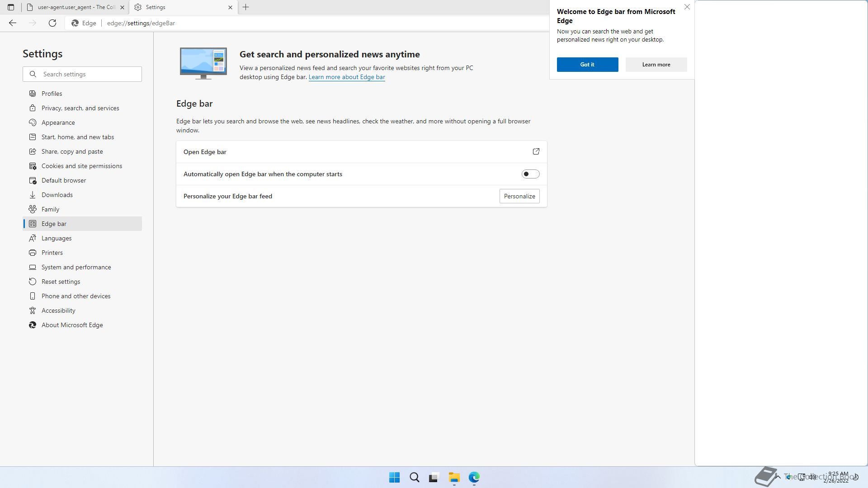Image resolution: width=868 pixels, height=488 pixels.
Task: Click the Windows Start icon
Action: click(x=394, y=477)
